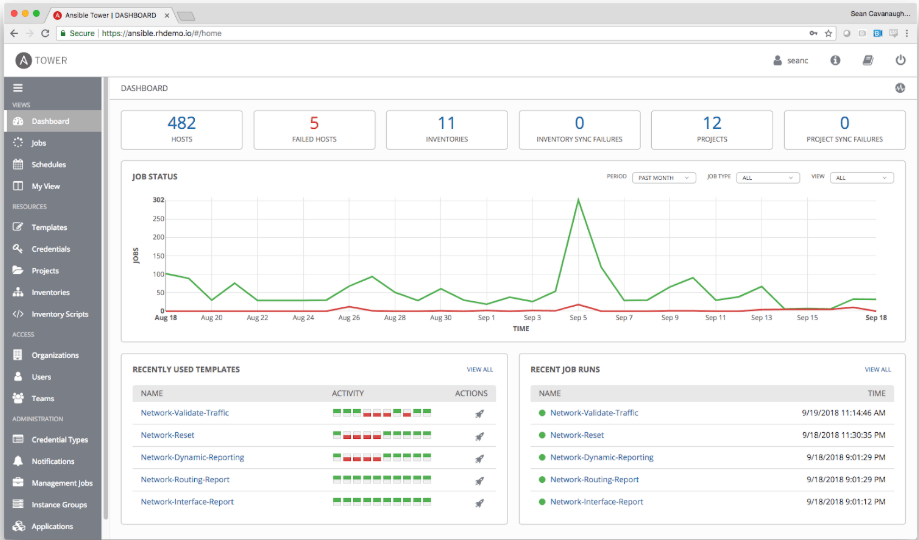The height and width of the screenshot is (540, 919).
Task: Collapse sidebar using hamburger menu icon
Action: [x=17, y=88]
